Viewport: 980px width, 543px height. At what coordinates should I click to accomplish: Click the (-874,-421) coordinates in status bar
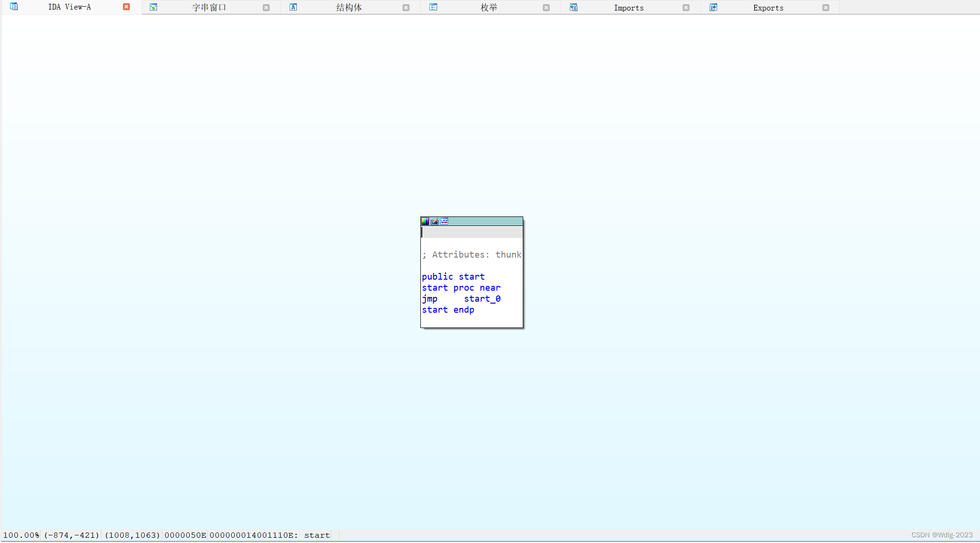[x=72, y=535]
